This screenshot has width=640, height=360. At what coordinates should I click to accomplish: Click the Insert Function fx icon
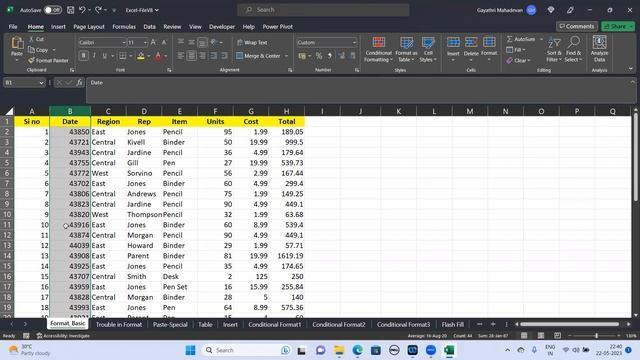point(80,82)
